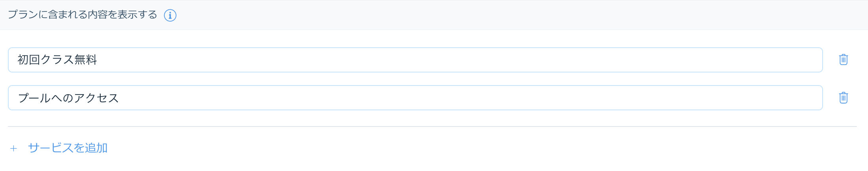Click the プランに含まれる内容を表示する header label
This screenshot has width=868, height=171.
tap(82, 15)
